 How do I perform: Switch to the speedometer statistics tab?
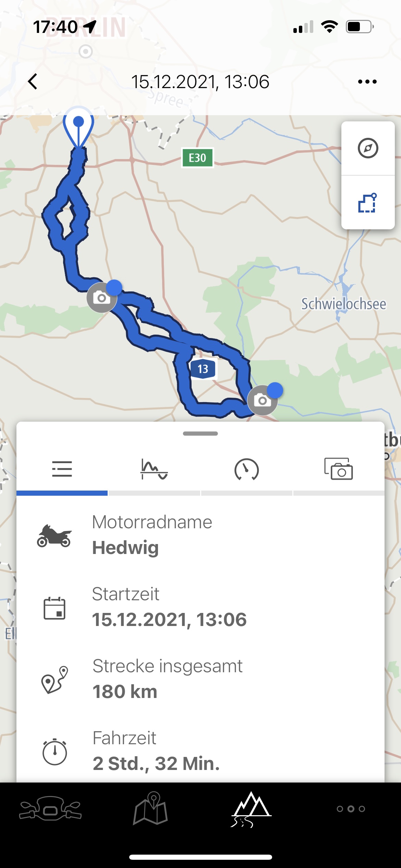click(246, 469)
